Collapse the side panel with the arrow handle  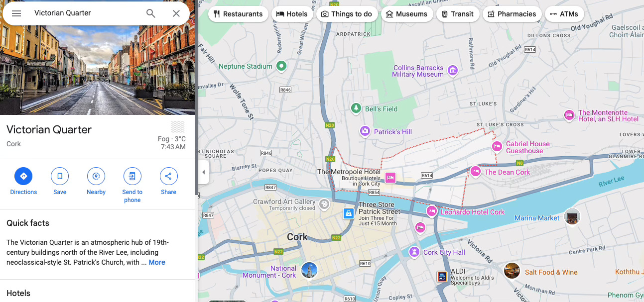tap(203, 172)
